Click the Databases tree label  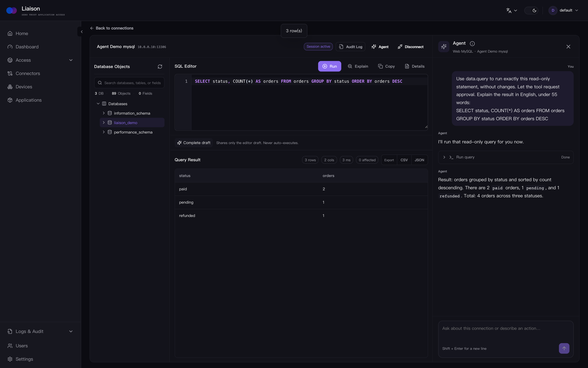pyautogui.click(x=118, y=104)
